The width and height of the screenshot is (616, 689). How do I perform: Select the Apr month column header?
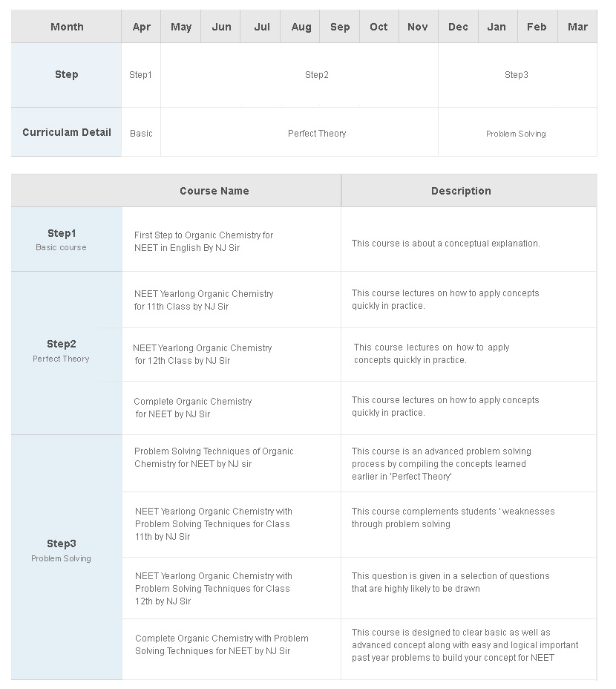pyautogui.click(x=141, y=27)
